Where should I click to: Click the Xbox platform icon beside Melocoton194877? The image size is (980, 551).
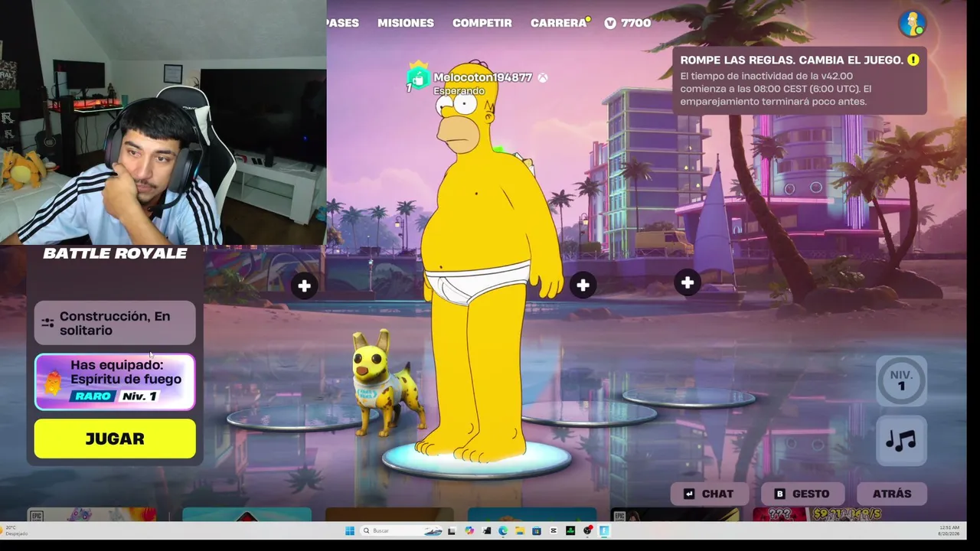(542, 77)
